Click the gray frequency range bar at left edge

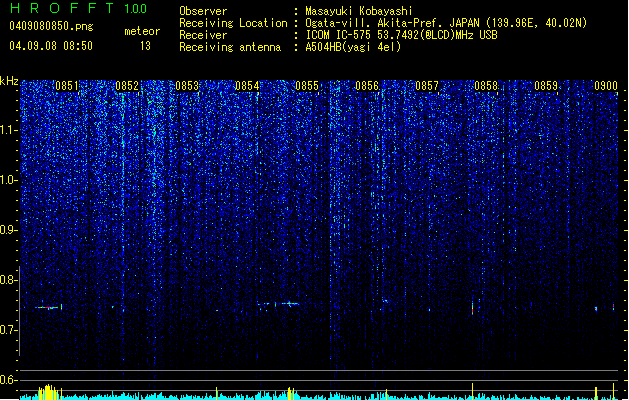[19, 311]
